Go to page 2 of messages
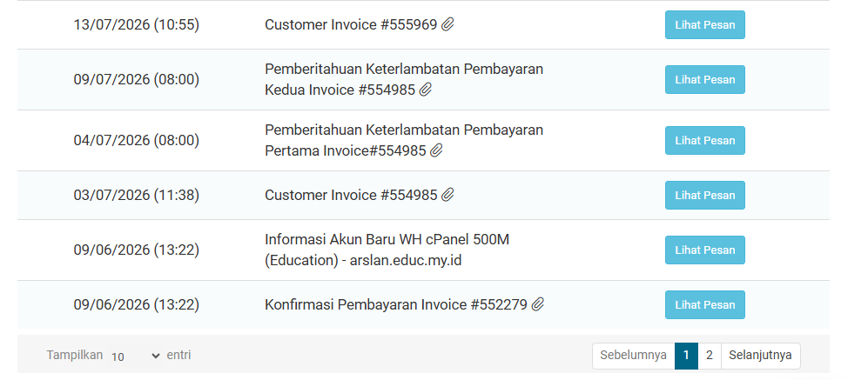 click(x=710, y=356)
